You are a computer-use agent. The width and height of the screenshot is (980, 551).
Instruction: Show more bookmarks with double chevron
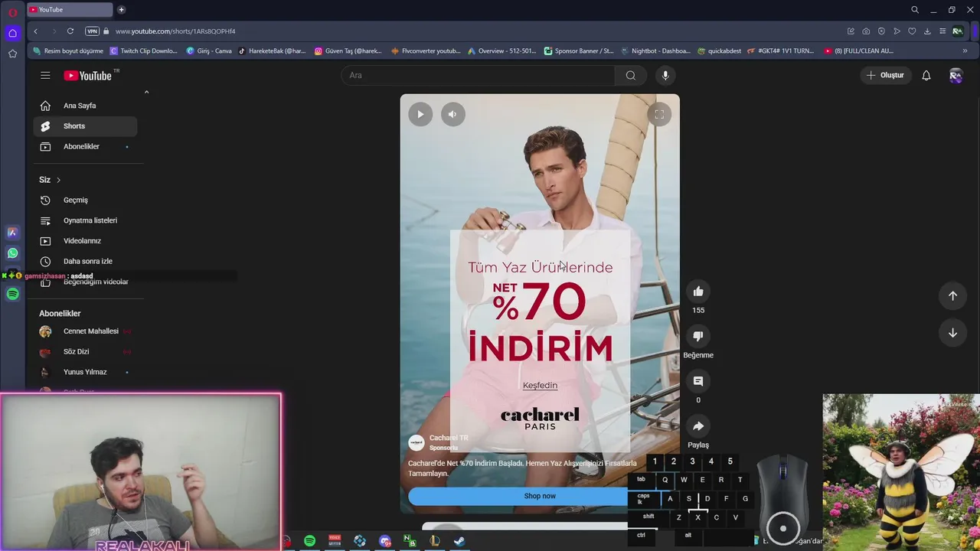[965, 51]
